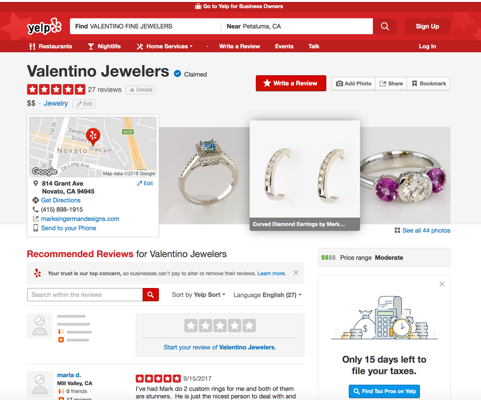Click the Search within the reviews field

click(x=85, y=295)
